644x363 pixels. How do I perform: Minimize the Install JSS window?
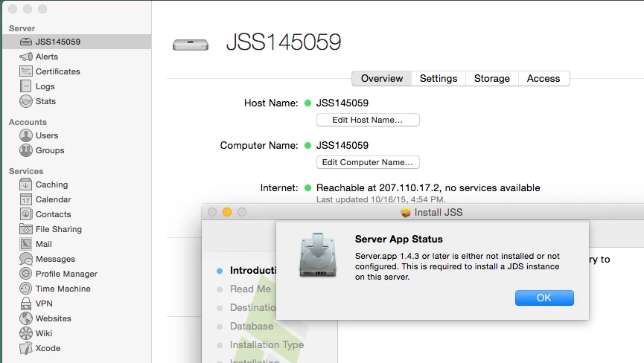(227, 212)
